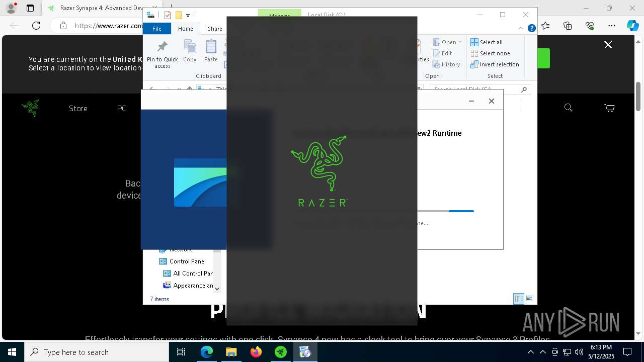Open network status tray icon

pyautogui.click(x=567, y=352)
